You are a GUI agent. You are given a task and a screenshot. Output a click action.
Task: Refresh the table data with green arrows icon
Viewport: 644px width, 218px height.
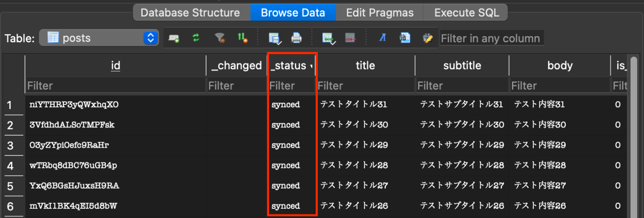[x=196, y=38]
